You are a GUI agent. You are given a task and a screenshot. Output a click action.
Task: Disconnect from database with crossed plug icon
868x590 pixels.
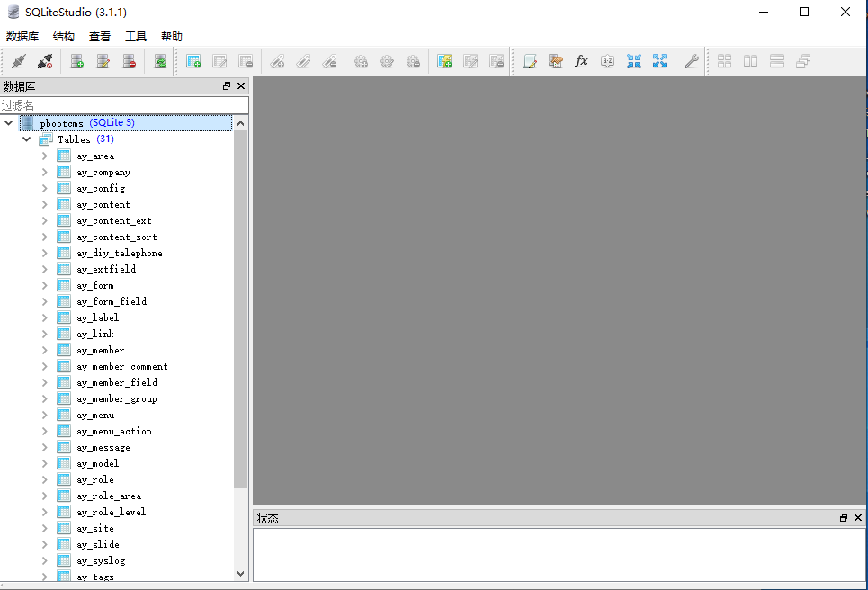coord(45,61)
